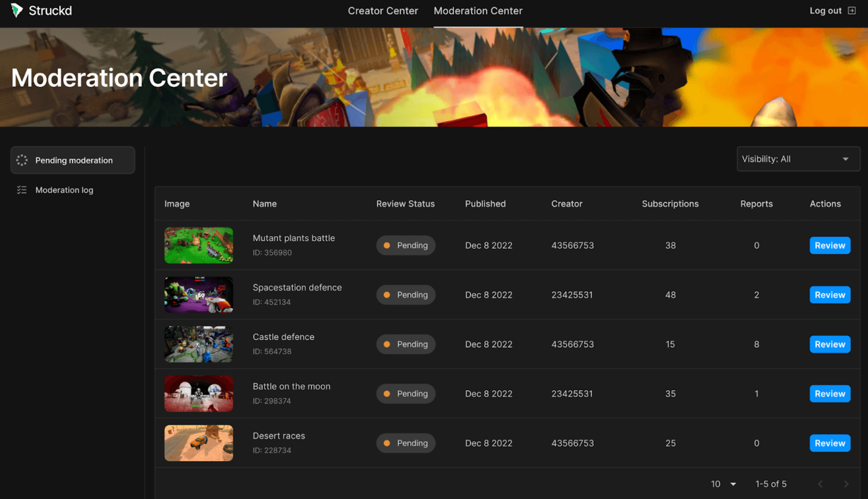
Task: Click the Castle defence name
Action: point(283,337)
